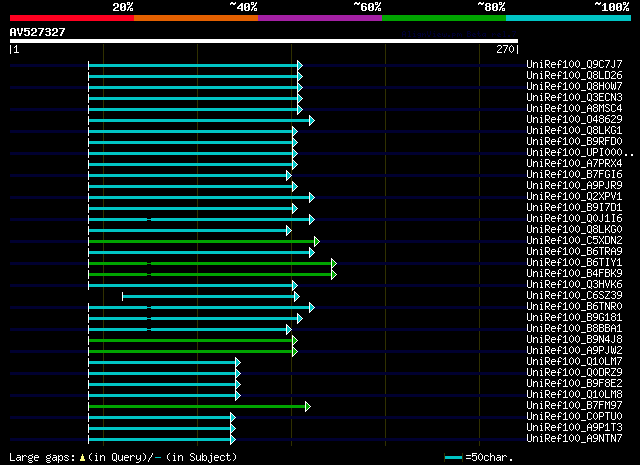The height and width of the screenshot is (465, 640).
Task: Click the arrowhead ending the Q10LM7 alignment
Action: coord(238,363)
